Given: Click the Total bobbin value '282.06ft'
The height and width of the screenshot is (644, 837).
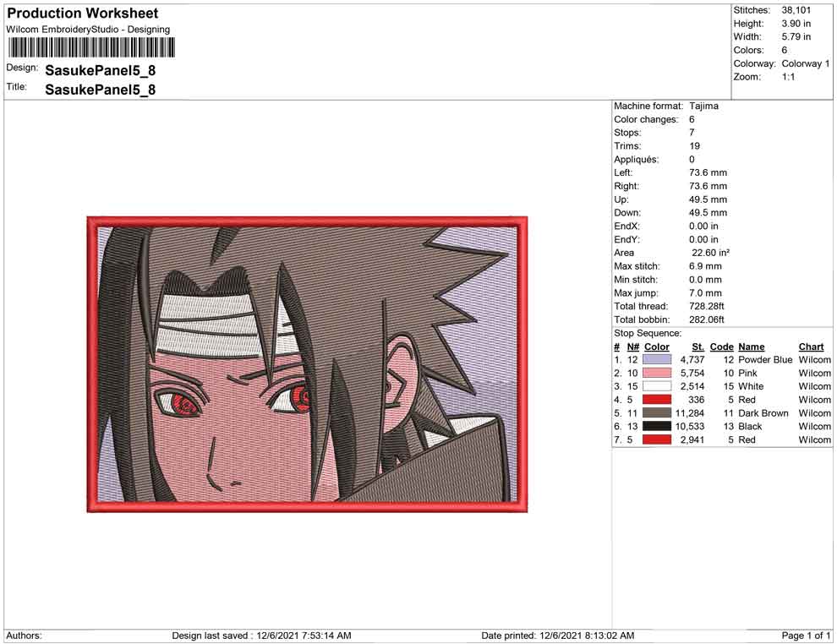Looking at the screenshot, I should [707, 319].
